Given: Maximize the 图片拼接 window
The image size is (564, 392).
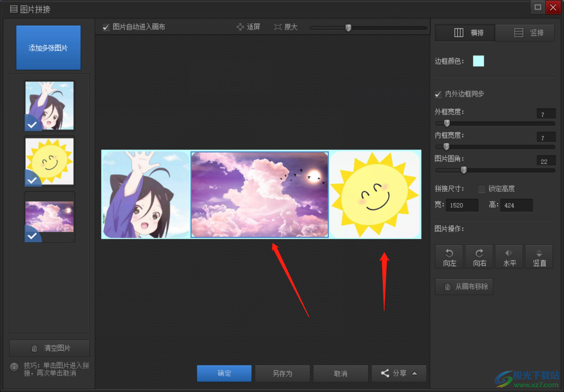Looking at the screenshot, I should point(538,7).
